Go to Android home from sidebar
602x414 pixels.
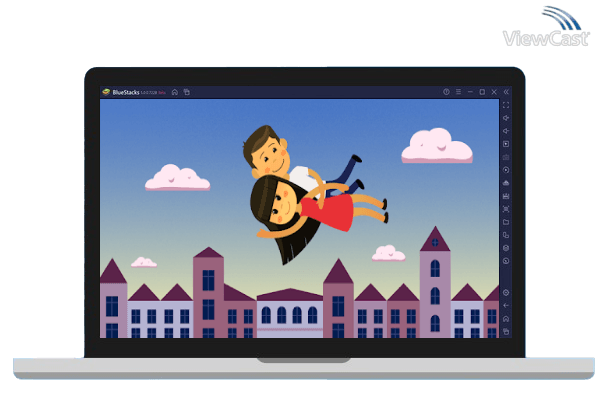click(x=506, y=319)
